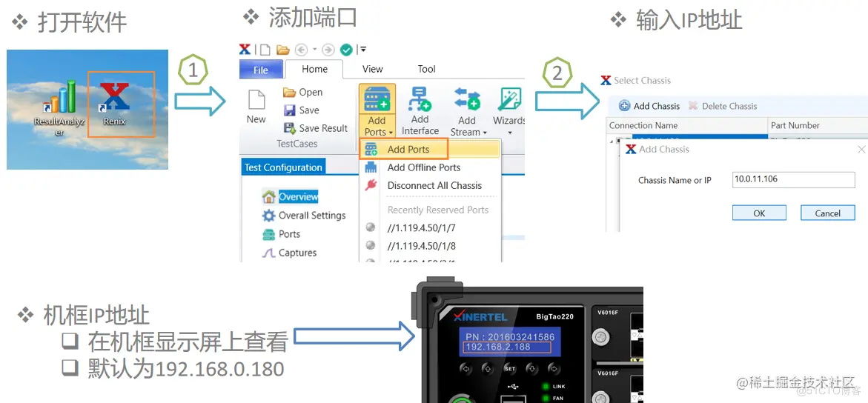868x403 pixels.
Task: Click Save in the TestCases group
Action: pos(301,110)
